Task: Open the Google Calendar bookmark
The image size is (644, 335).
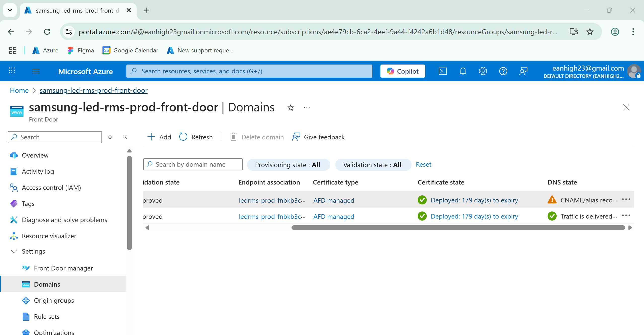Action: (130, 50)
